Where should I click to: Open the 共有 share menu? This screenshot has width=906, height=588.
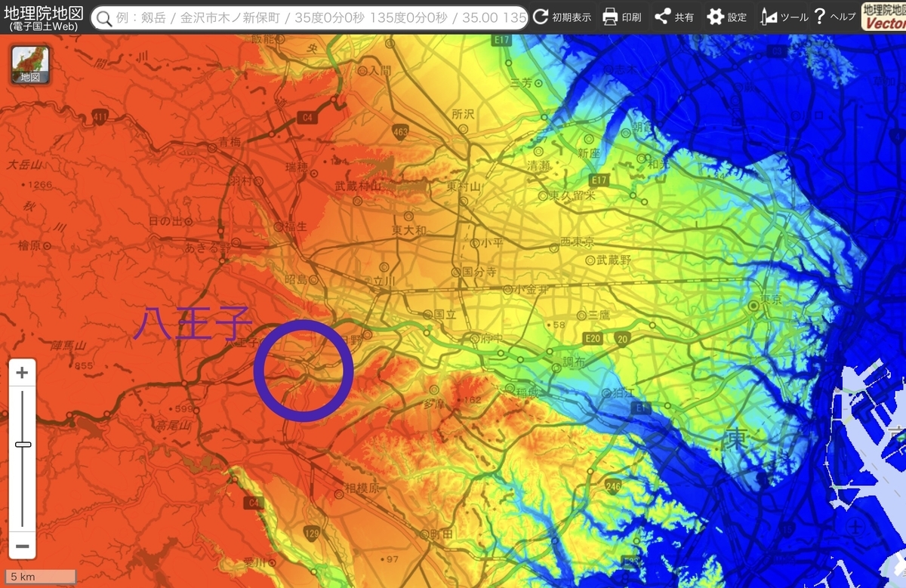point(674,17)
